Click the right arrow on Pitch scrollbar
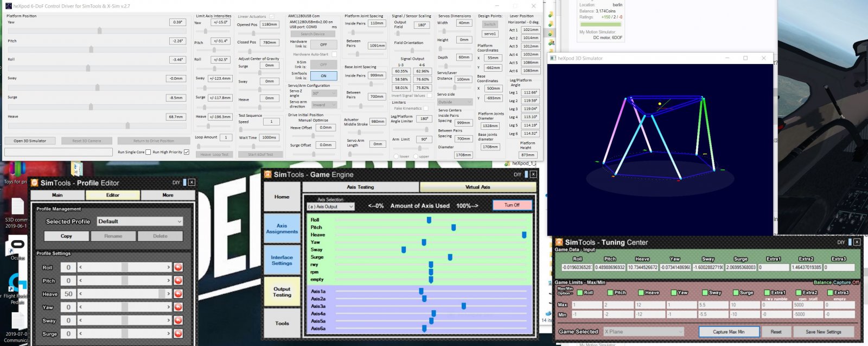The width and height of the screenshot is (868, 346). point(168,280)
